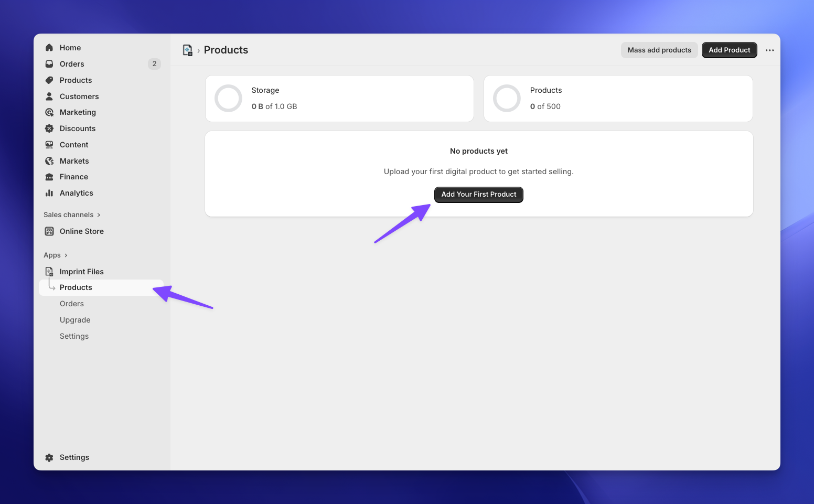
Task: Open Analytics using the bar chart icon
Action: tap(49, 192)
